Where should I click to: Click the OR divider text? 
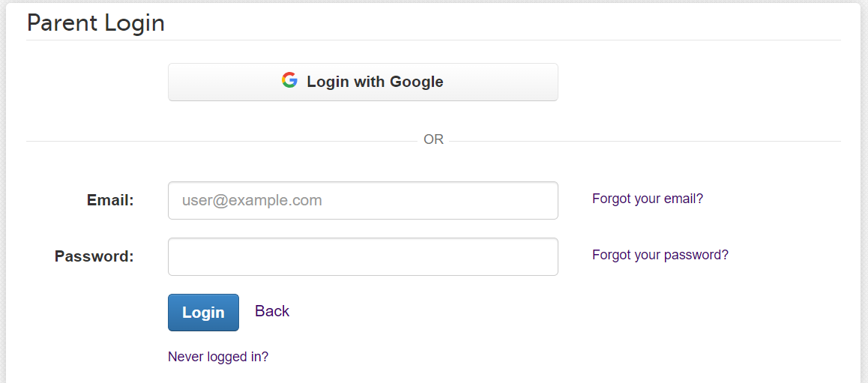coord(433,139)
